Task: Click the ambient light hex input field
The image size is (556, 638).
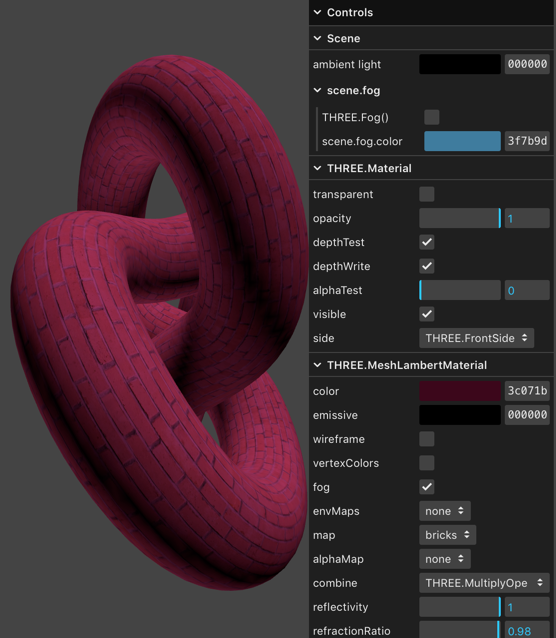Action: pos(527,64)
